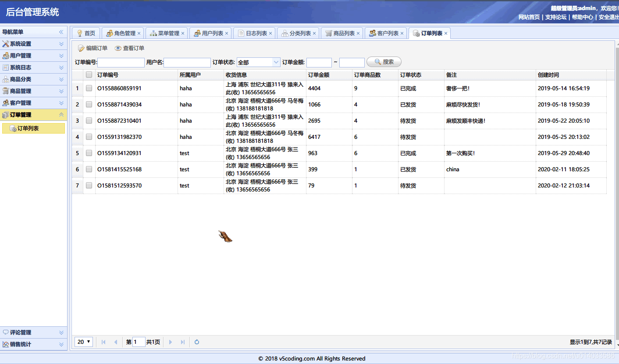Click the 搜索 search button
This screenshot has width=619, height=364.
(384, 62)
